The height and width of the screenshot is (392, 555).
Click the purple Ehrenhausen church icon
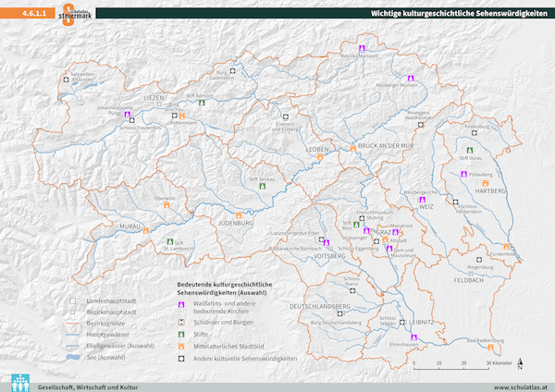coord(413,337)
